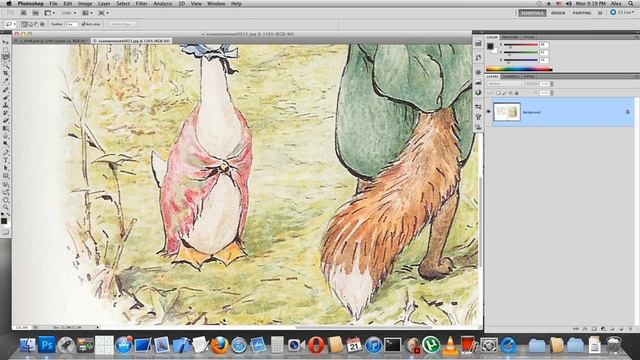Open Terminal from the Dock
This screenshot has width=640, height=360.
tap(393, 345)
